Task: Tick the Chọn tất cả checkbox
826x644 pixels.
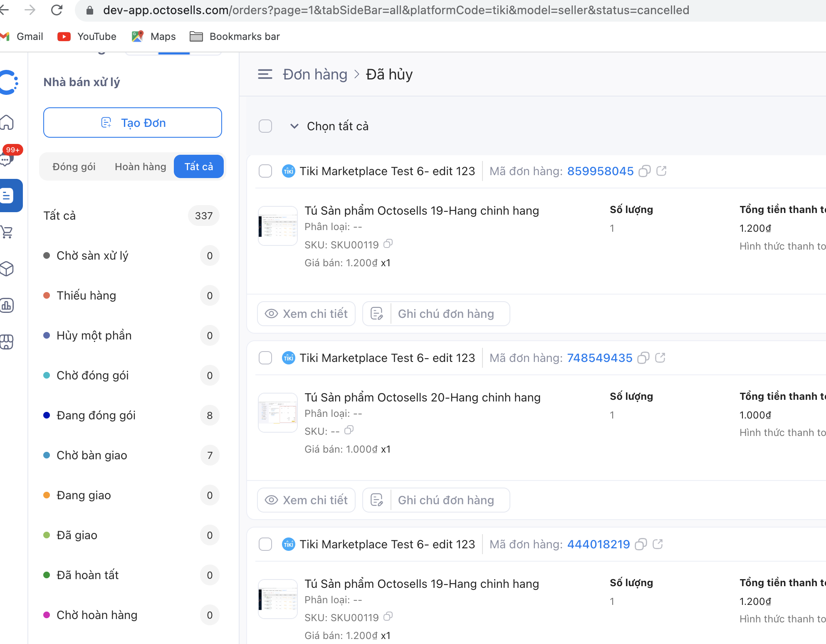Action: tap(265, 126)
